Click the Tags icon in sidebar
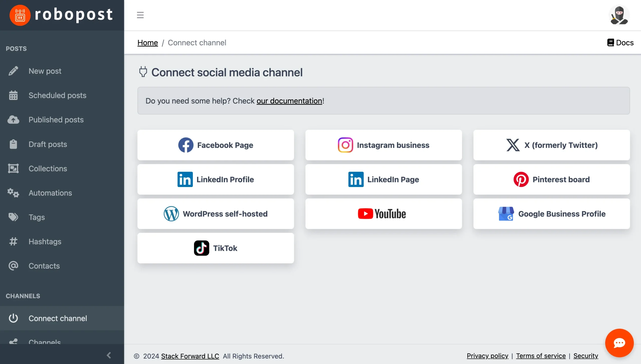The width and height of the screenshot is (641, 364). pyautogui.click(x=13, y=217)
